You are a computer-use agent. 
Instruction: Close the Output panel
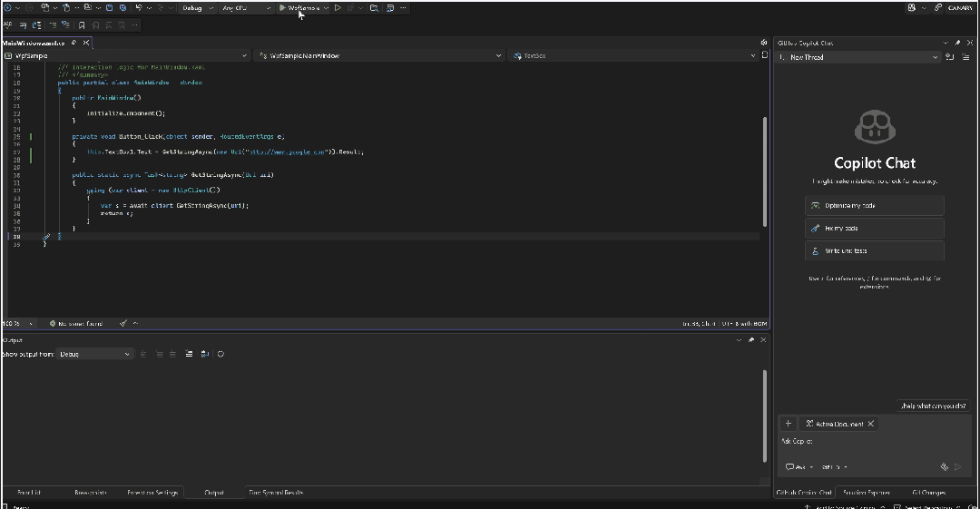pos(763,340)
